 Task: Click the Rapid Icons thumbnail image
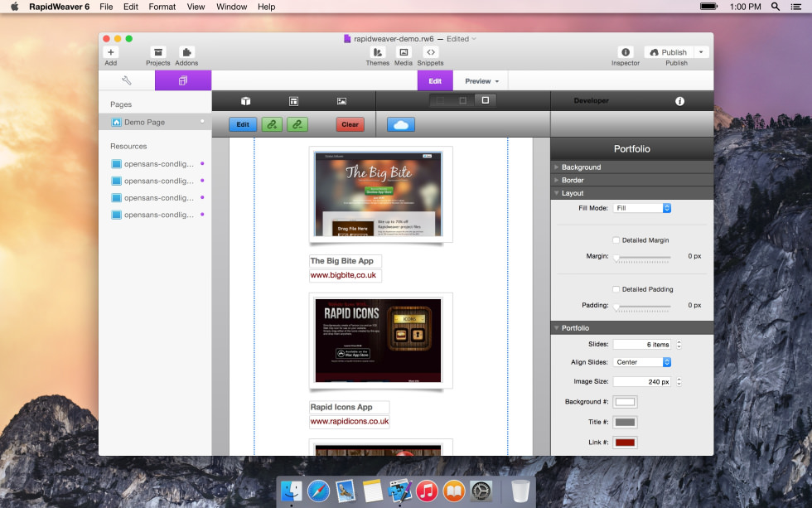[379, 341]
